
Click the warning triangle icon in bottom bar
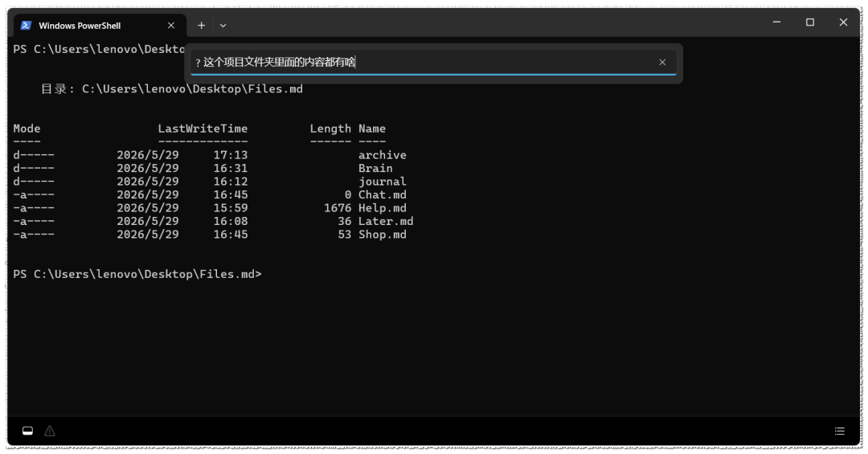tap(50, 431)
